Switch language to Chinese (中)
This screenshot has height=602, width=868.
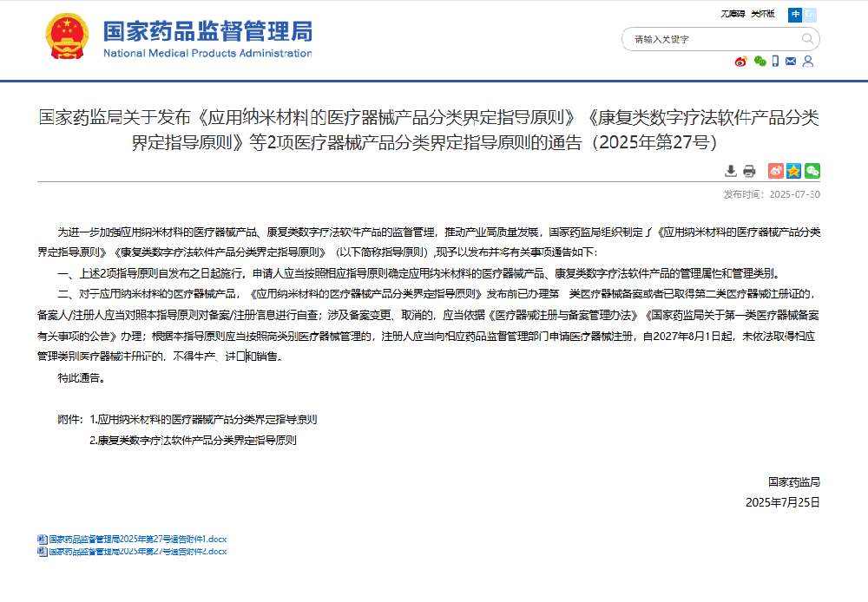click(794, 15)
